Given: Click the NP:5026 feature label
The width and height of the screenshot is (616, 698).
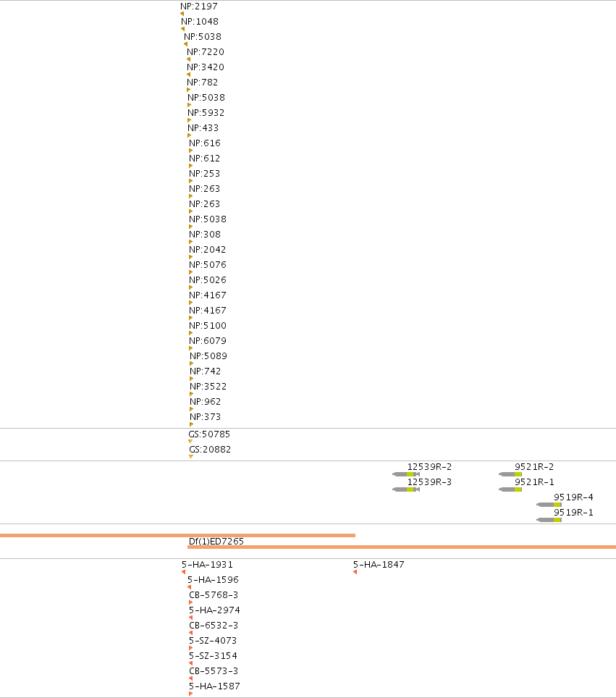Looking at the screenshot, I should coord(208,279).
